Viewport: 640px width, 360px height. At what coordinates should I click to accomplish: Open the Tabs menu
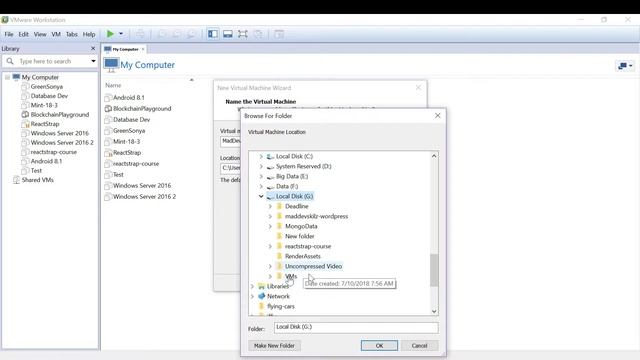click(71, 34)
